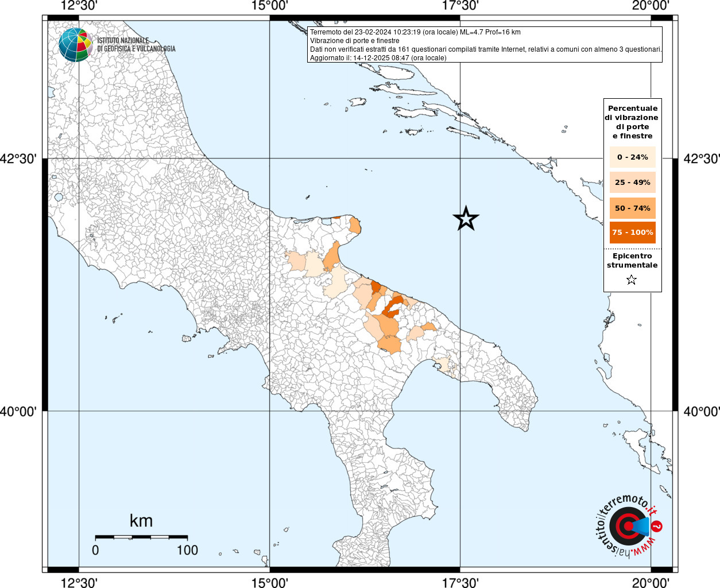The width and height of the screenshot is (720, 588).
Task: Click the scale bar '100' value
Action: click(x=187, y=550)
